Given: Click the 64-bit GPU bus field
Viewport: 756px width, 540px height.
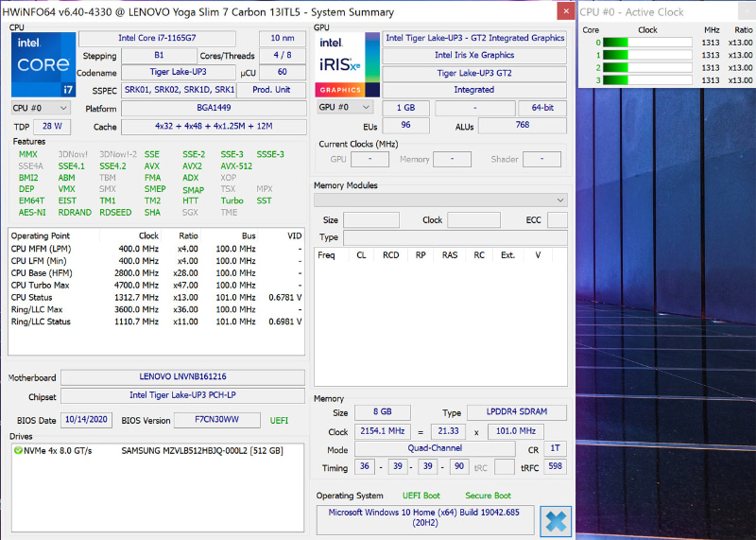Looking at the screenshot, I should click(x=542, y=108).
